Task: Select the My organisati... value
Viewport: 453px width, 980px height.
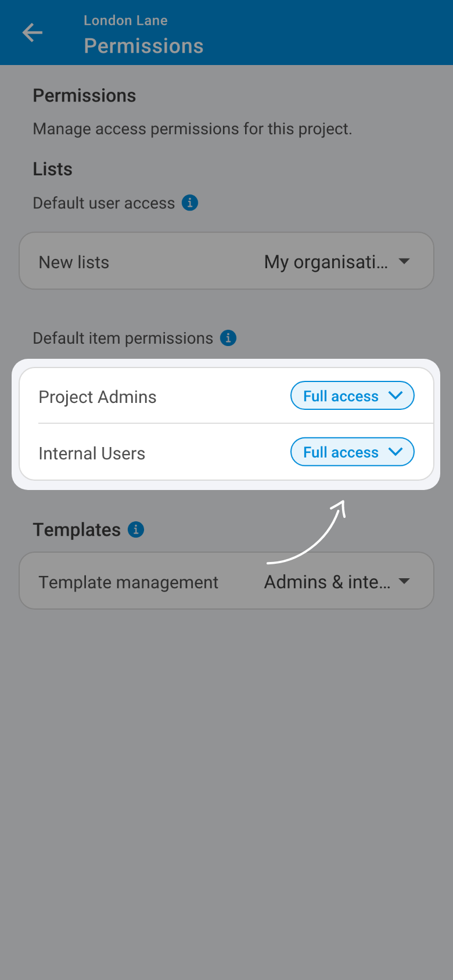Action: click(x=326, y=262)
